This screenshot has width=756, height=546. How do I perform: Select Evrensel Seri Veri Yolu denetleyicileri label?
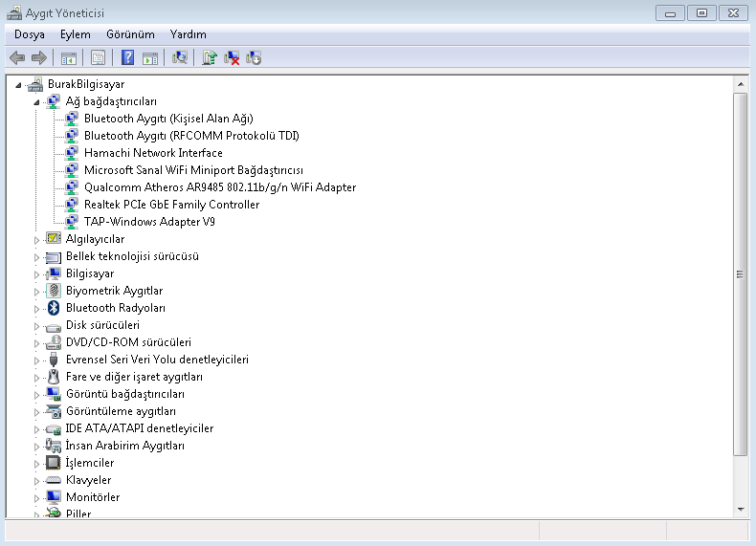[x=157, y=360]
